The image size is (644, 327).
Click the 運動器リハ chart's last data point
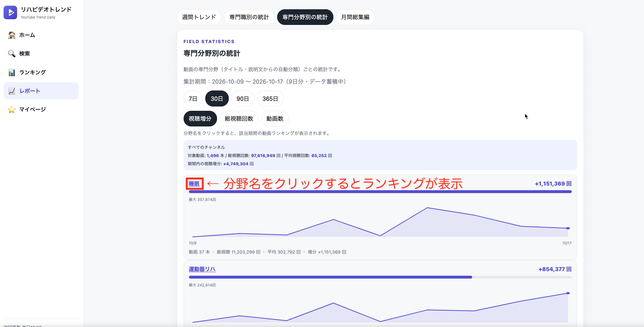pyautogui.click(x=568, y=293)
